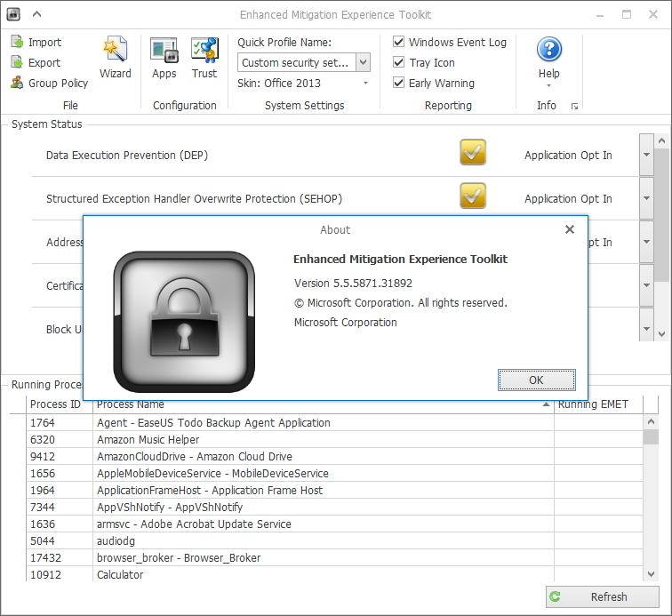This screenshot has width=672, height=616.
Task: Sort by Process ID column header
Action: [x=60, y=404]
